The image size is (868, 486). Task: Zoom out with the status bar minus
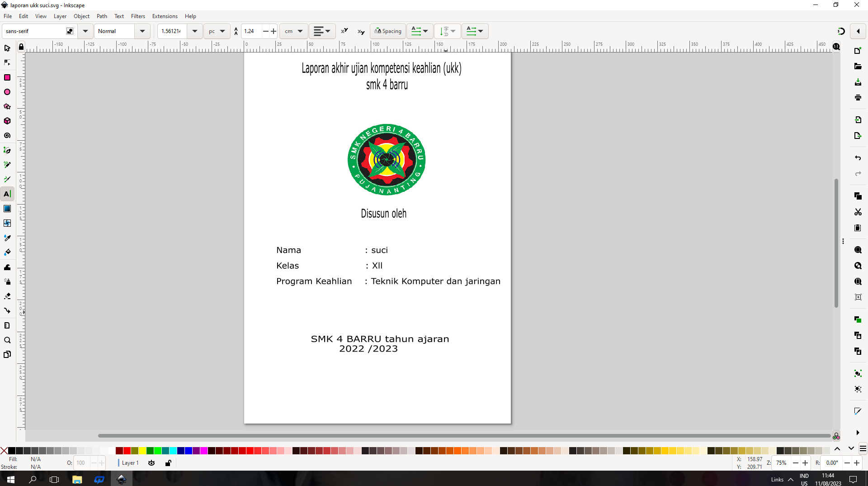coord(796,463)
